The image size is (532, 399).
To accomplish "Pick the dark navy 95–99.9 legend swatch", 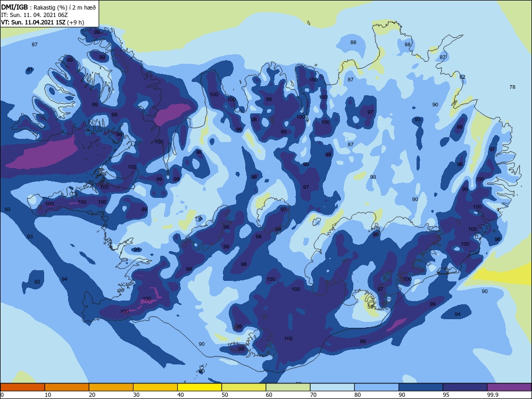I will (465, 387).
